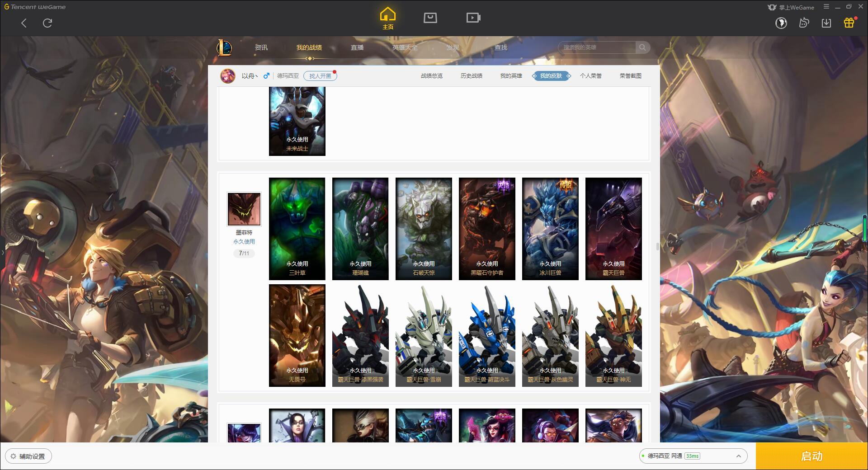Image resolution: width=868 pixels, height=470 pixels.
Task: Click the hero search input field
Action: coord(598,47)
